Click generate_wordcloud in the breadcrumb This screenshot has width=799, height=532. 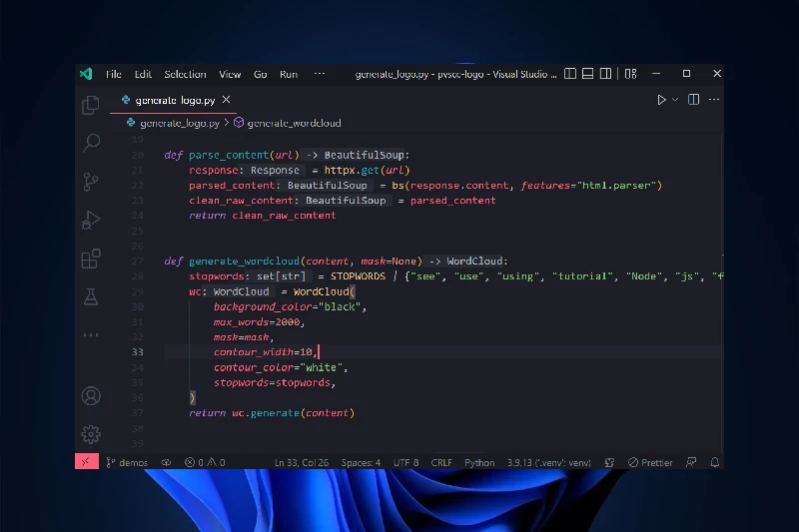tap(294, 123)
